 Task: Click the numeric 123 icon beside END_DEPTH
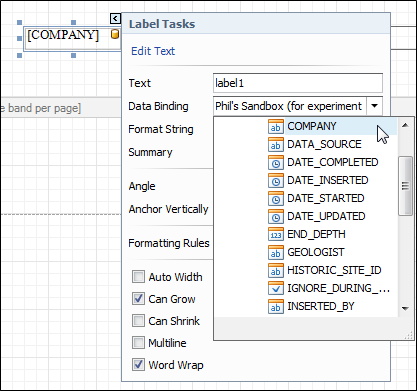tap(276, 235)
